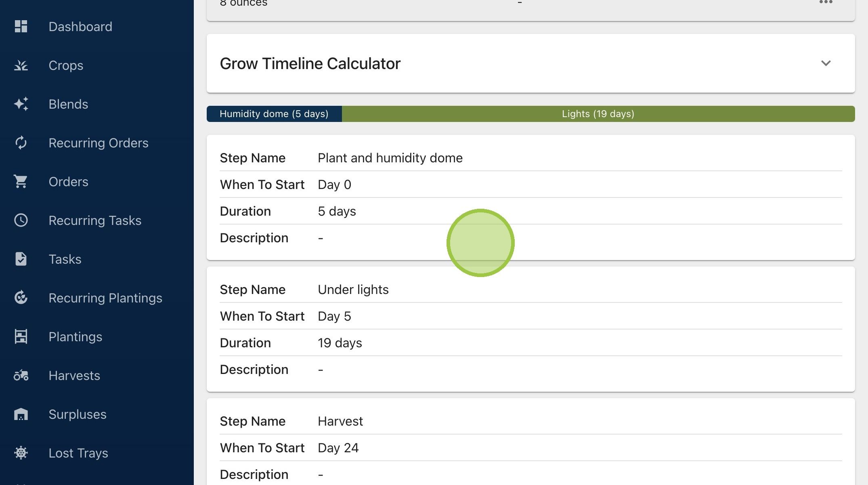This screenshot has width=868, height=485.
Task: Click the Recurring Tasks clock icon
Action: [x=21, y=220]
